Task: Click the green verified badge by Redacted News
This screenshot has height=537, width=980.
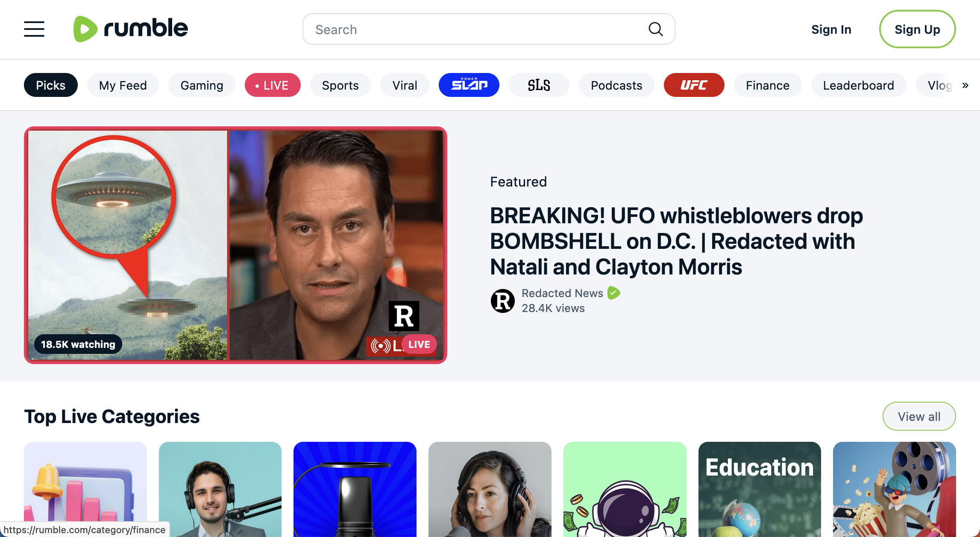Action: coord(613,293)
